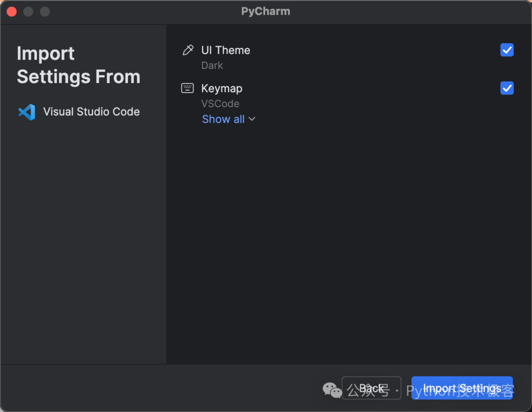Click the chevron next to Show all
The image size is (532, 412).
[x=252, y=119]
